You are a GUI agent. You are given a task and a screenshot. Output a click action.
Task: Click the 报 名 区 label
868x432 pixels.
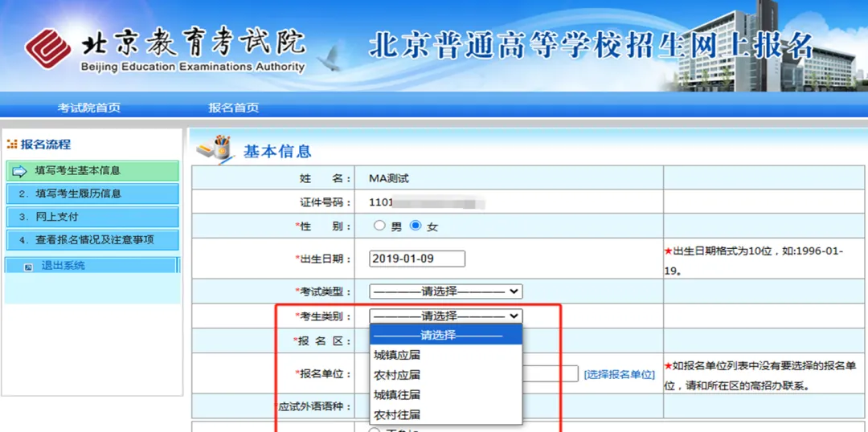tap(322, 341)
